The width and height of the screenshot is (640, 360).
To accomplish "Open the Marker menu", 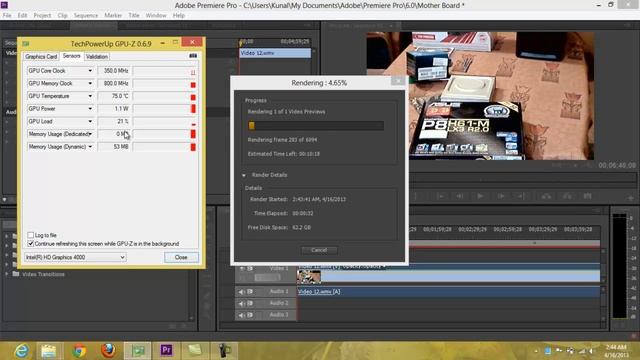I will click(113, 15).
